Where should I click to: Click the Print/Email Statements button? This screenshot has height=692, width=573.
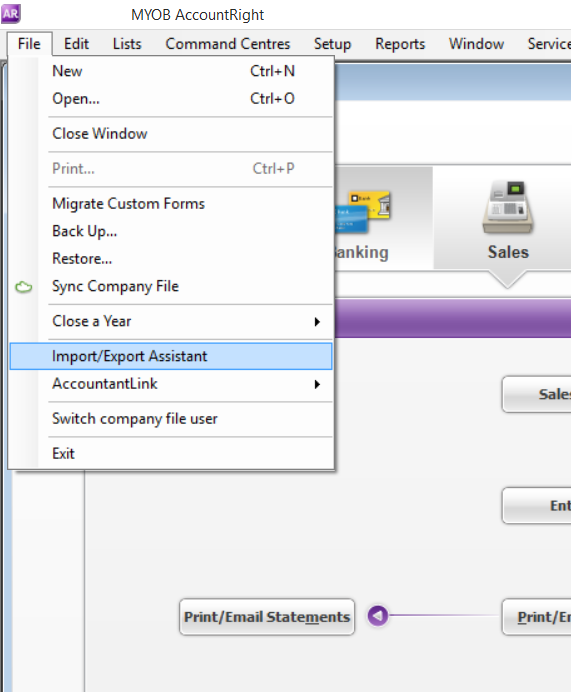coord(267,617)
